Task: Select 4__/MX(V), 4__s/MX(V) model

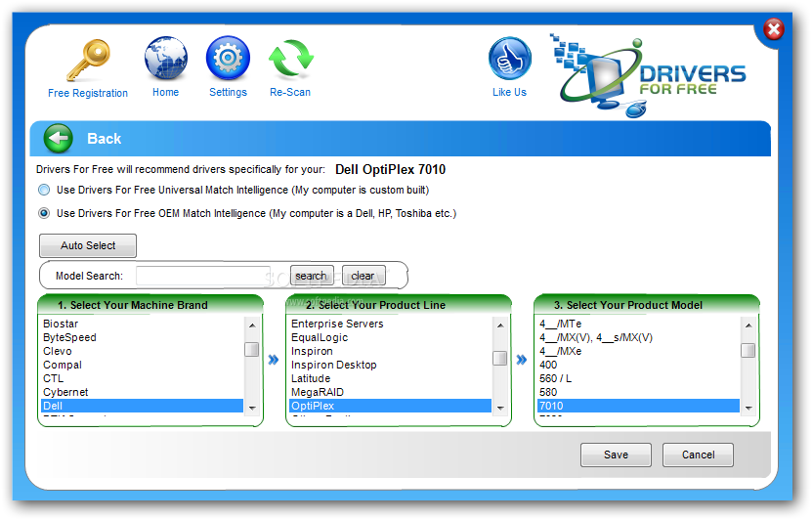Action: [x=638, y=337]
